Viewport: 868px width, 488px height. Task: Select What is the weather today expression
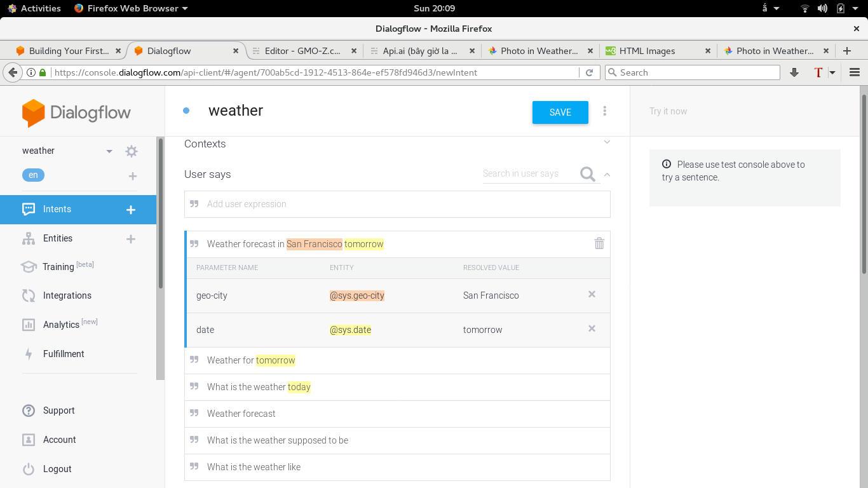(397, 387)
